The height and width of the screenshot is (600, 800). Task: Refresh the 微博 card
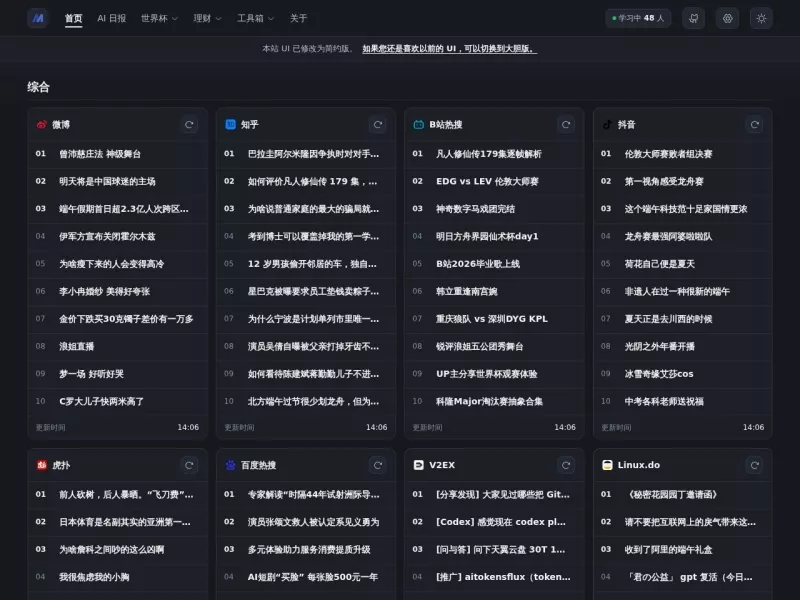(x=189, y=124)
